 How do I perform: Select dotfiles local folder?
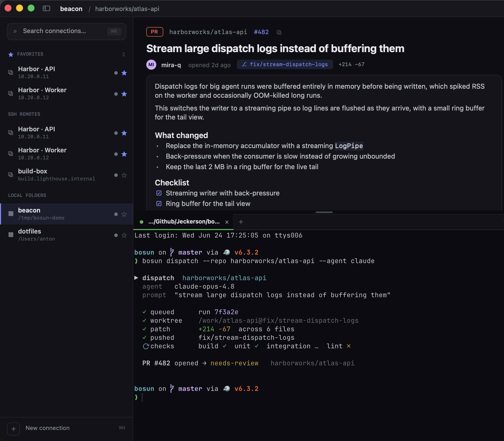(67, 235)
